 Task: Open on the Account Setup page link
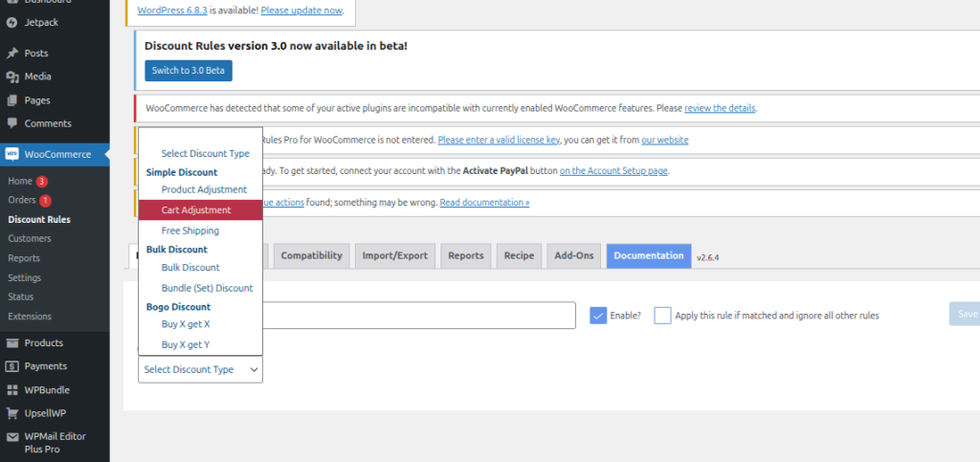click(x=613, y=171)
